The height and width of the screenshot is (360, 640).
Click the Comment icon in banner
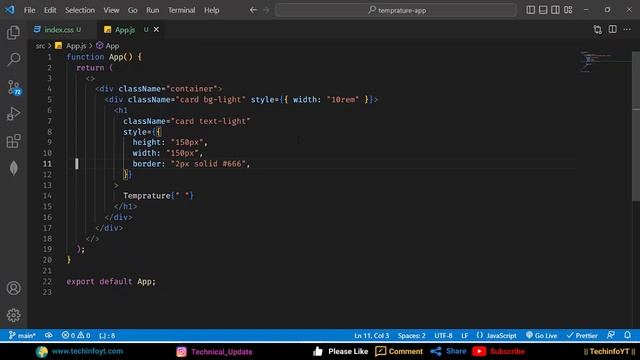pyautogui.click(x=380, y=351)
